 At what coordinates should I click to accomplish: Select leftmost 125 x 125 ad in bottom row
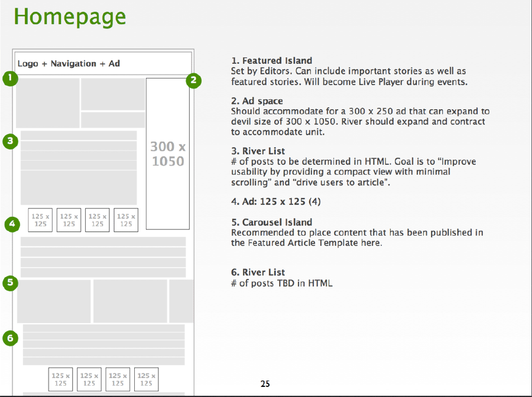[x=61, y=379]
